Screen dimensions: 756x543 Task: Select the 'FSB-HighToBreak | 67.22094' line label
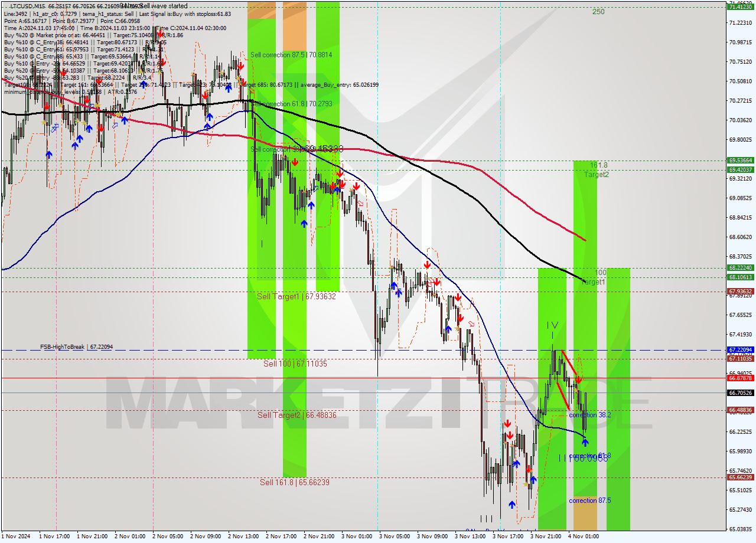click(x=76, y=347)
